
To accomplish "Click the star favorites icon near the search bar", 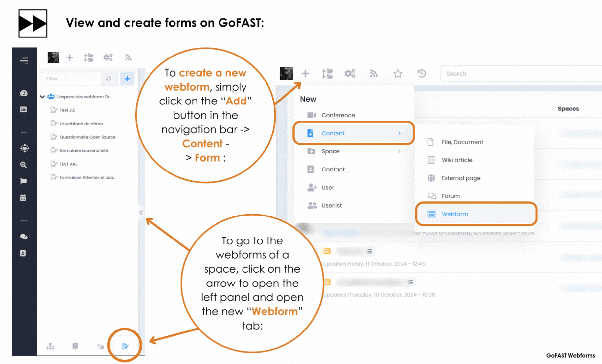I will (398, 73).
